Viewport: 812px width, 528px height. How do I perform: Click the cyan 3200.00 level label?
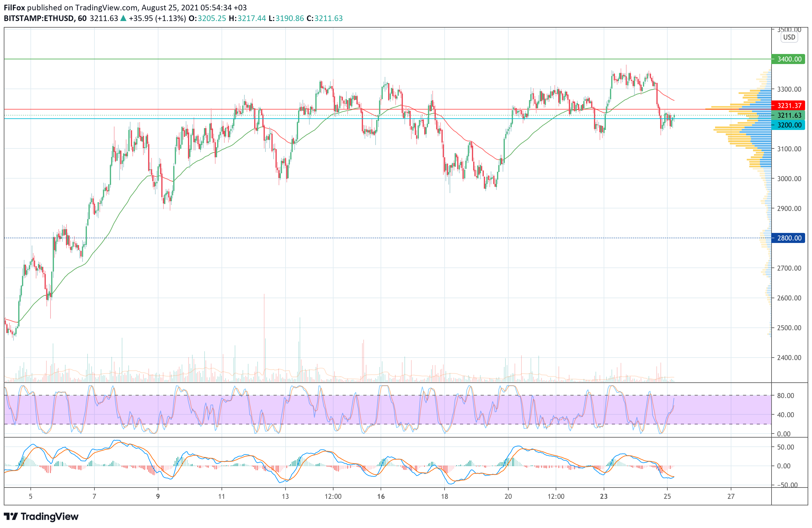click(x=789, y=125)
